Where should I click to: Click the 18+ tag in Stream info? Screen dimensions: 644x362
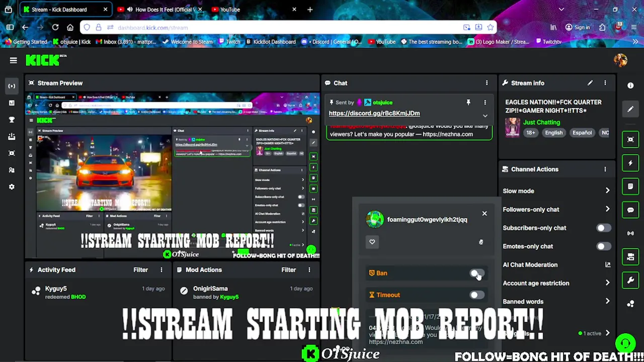coord(531,133)
